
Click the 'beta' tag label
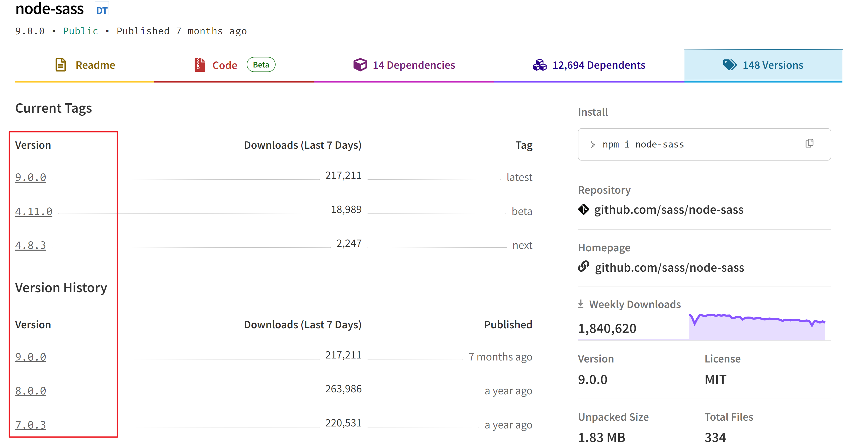click(x=522, y=211)
